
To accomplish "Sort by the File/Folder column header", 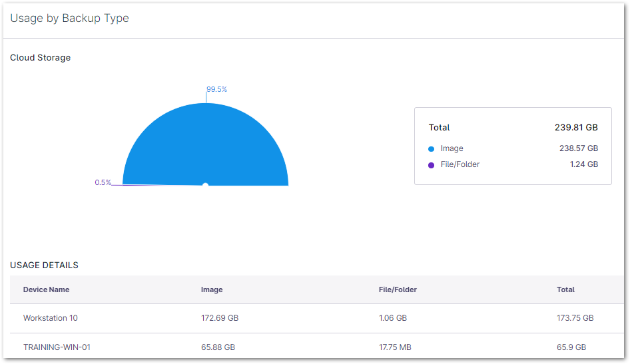I will click(x=398, y=289).
